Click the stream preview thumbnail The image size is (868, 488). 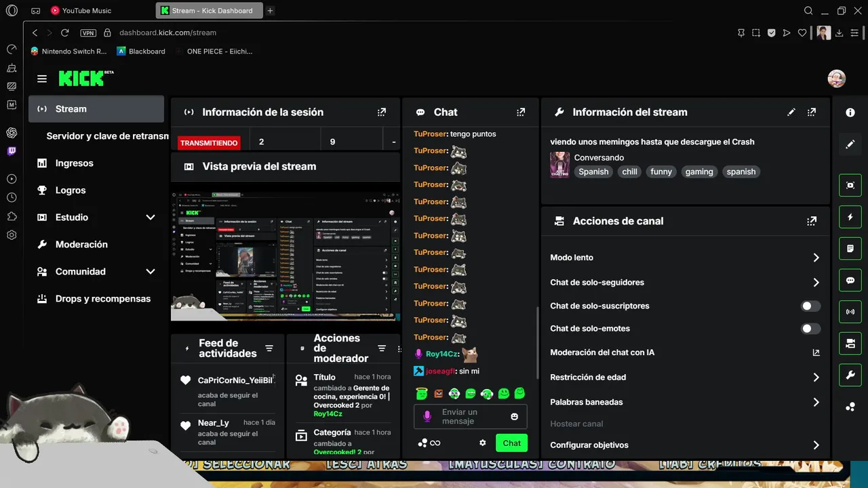click(x=285, y=257)
